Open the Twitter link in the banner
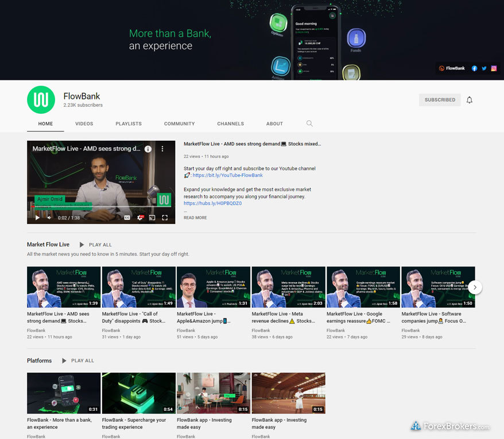This screenshot has width=504, height=439. 484,68
